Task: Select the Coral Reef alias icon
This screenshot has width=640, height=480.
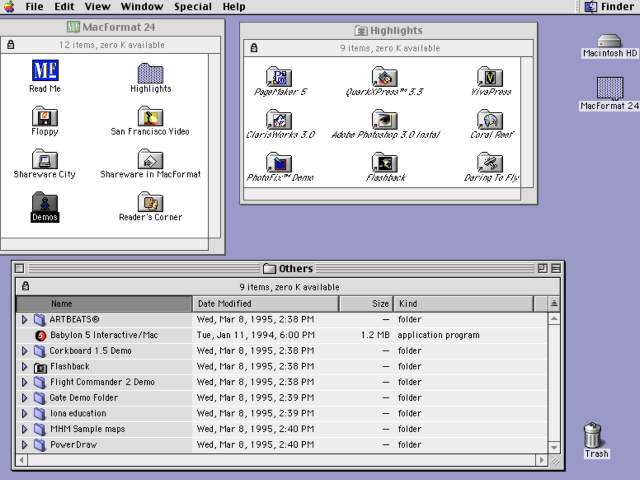Action: pyautogui.click(x=490, y=120)
